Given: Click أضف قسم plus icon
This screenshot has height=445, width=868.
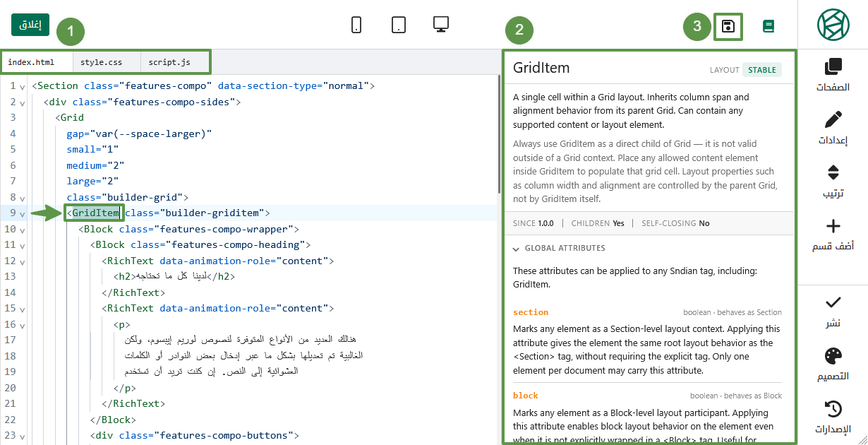Looking at the screenshot, I should [x=833, y=226].
